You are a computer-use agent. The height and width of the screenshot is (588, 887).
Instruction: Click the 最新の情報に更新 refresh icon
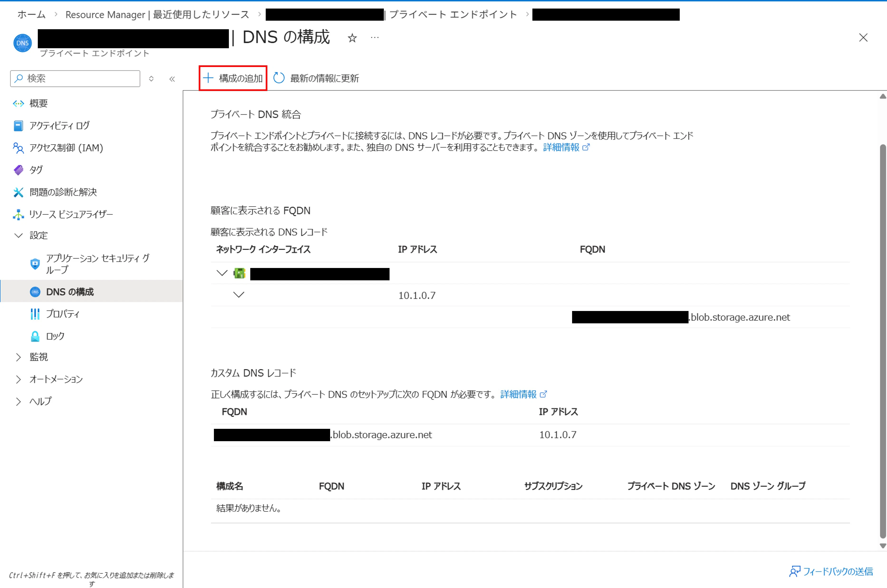tap(279, 78)
